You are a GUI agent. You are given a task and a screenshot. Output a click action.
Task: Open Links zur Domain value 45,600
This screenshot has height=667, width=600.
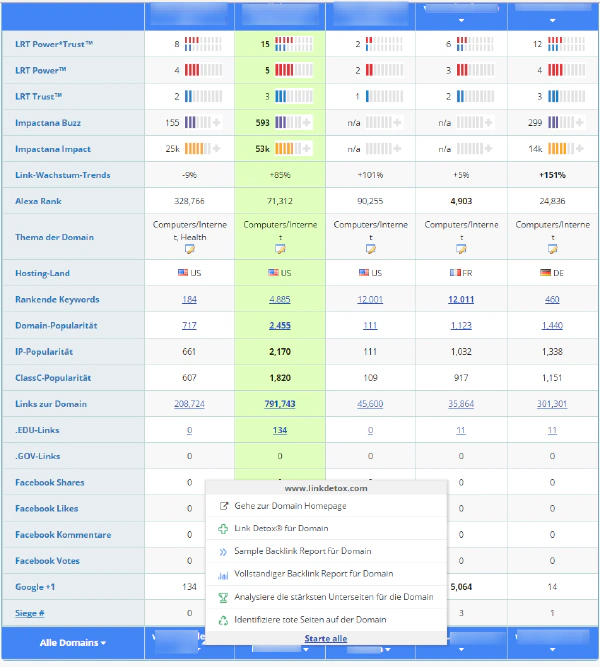(x=370, y=404)
